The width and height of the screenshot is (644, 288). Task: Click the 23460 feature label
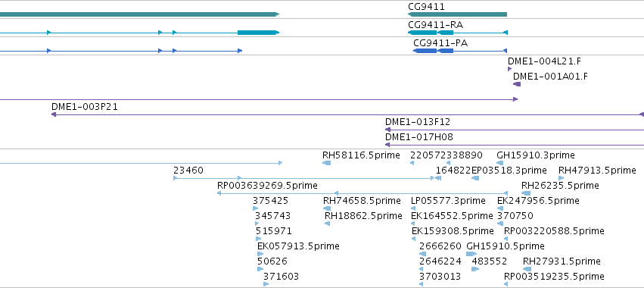[x=188, y=171]
